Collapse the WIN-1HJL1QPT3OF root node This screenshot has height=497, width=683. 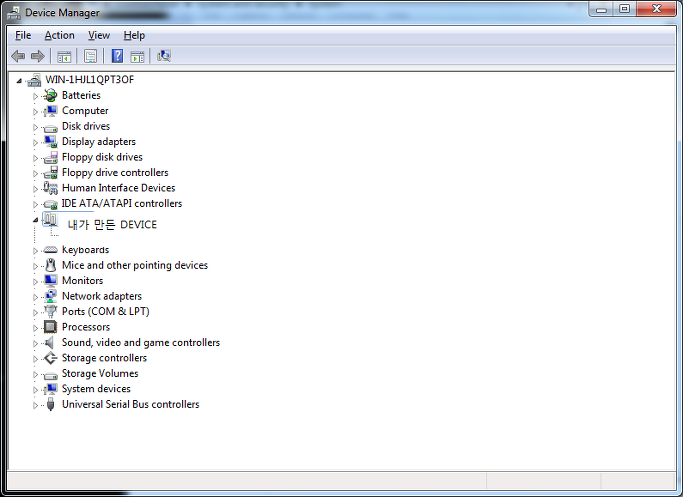coord(19,81)
